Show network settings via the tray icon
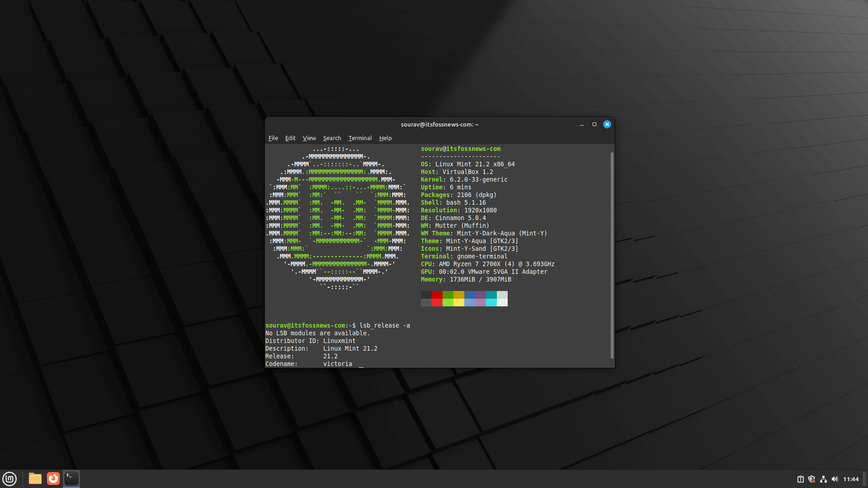Viewport: 868px width, 488px height. (824, 479)
